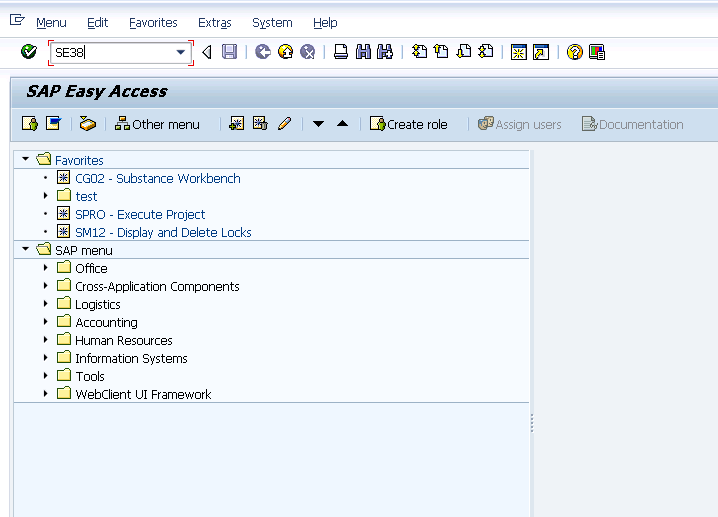
Task: Click the green Enter checkmark icon
Action: 29,52
